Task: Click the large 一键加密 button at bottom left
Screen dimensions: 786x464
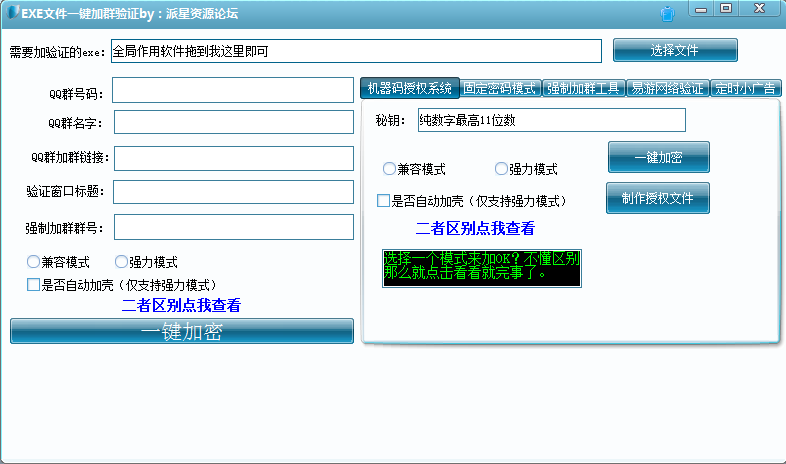Action: pyautogui.click(x=181, y=331)
